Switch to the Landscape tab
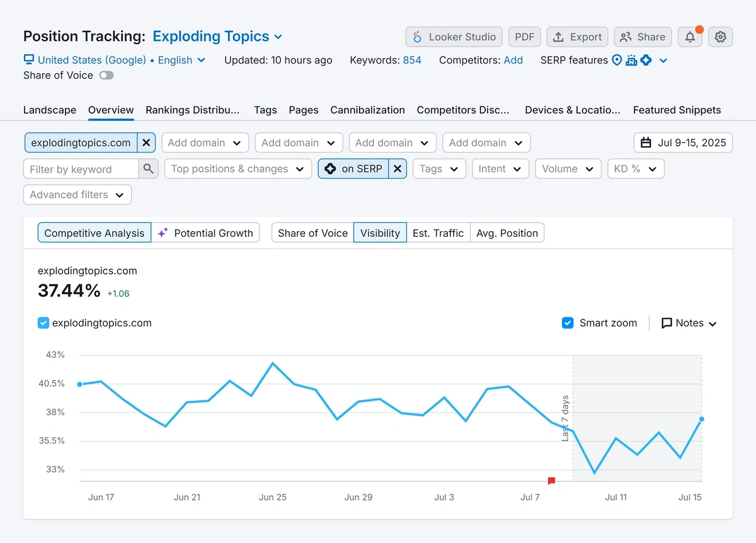The height and width of the screenshot is (543, 756). pos(50,110)
